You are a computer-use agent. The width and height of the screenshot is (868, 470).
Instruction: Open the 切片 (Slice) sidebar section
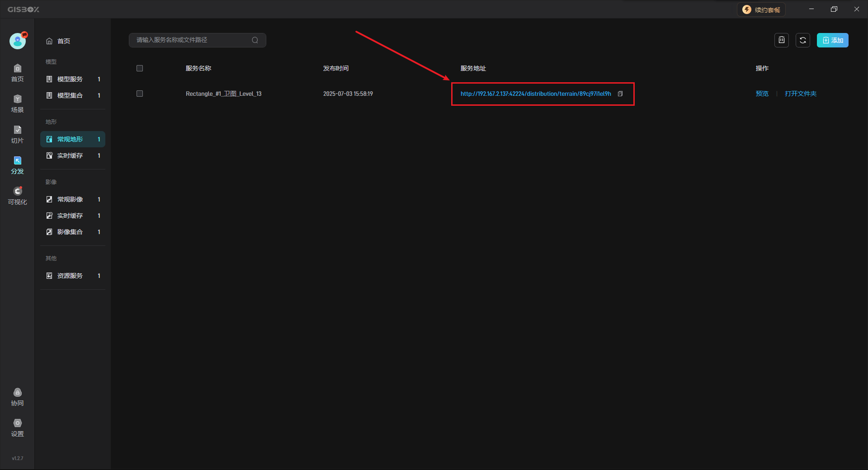(x=17, y=134)
